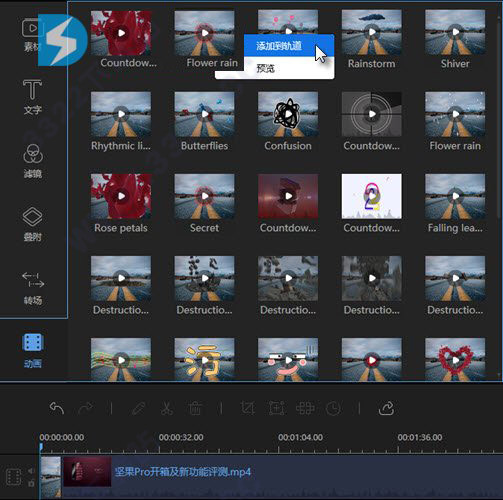Click the zoom focus frame icon

tap(276, 408)
